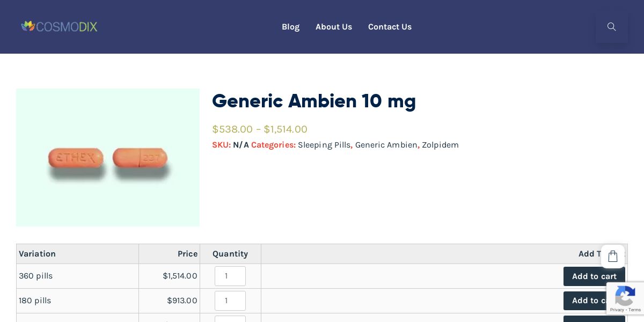Go to the About Us page
644x322 pixels.
334,27
